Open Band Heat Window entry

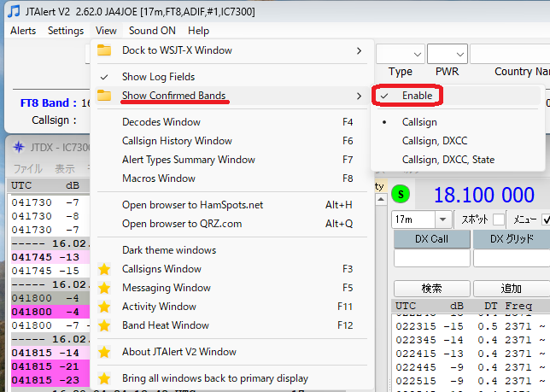pyautogui.click(x=231, y=325)
